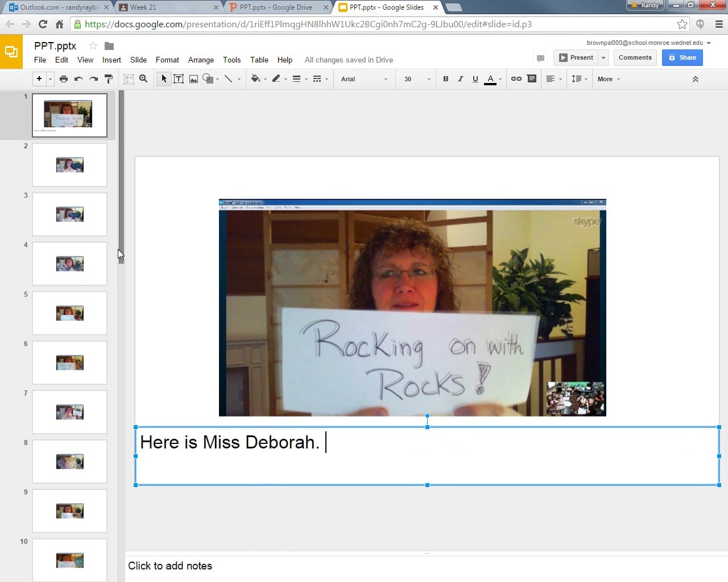Print the presentation using the printer icon
Image resolution: width=728 pixels, height=582 pixels.
pos(64,79)
